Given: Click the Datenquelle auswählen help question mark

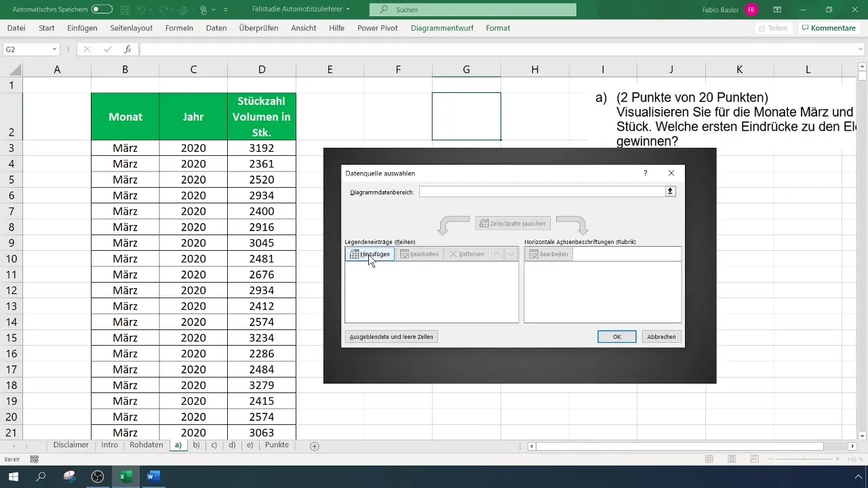Looking at the screenshot, I should coord(645,173).
